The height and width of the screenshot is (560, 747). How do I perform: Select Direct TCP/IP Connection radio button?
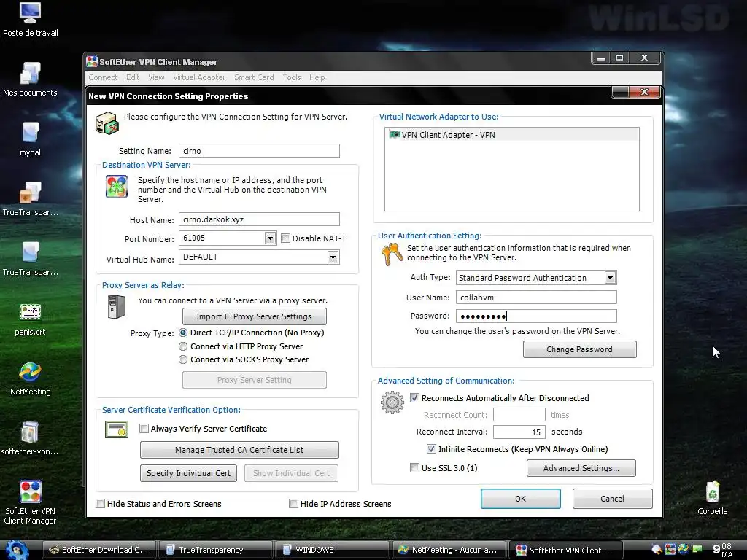[x=183, y=332]
